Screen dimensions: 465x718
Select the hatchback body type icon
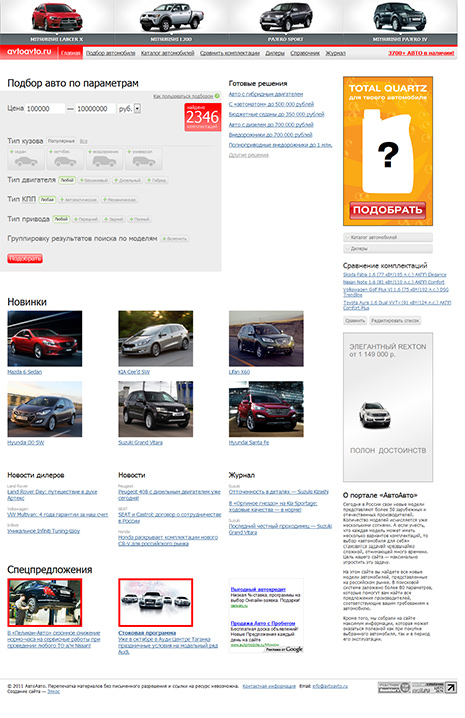click(65, 158)
